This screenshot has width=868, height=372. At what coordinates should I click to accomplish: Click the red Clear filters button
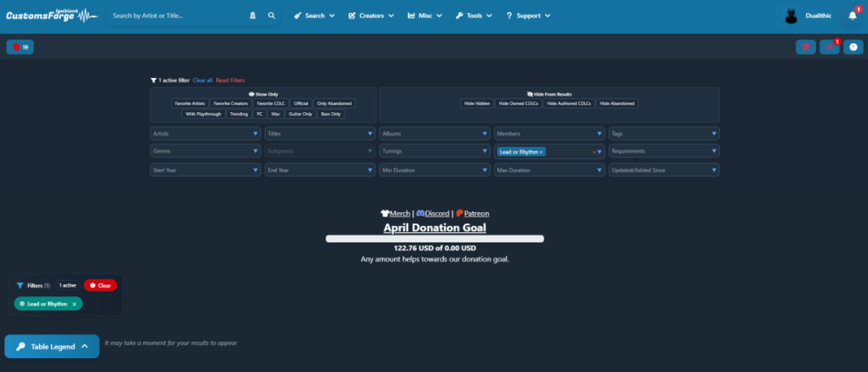100,285
